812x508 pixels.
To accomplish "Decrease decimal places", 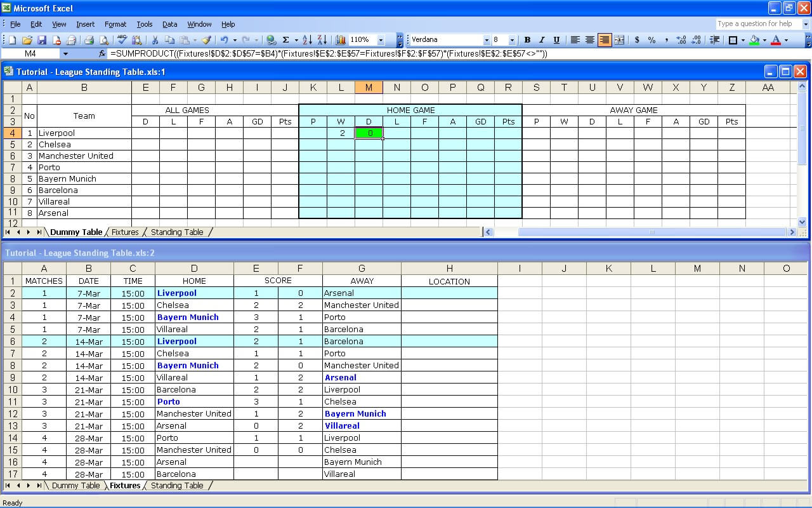I will click(x=696, y=40).
